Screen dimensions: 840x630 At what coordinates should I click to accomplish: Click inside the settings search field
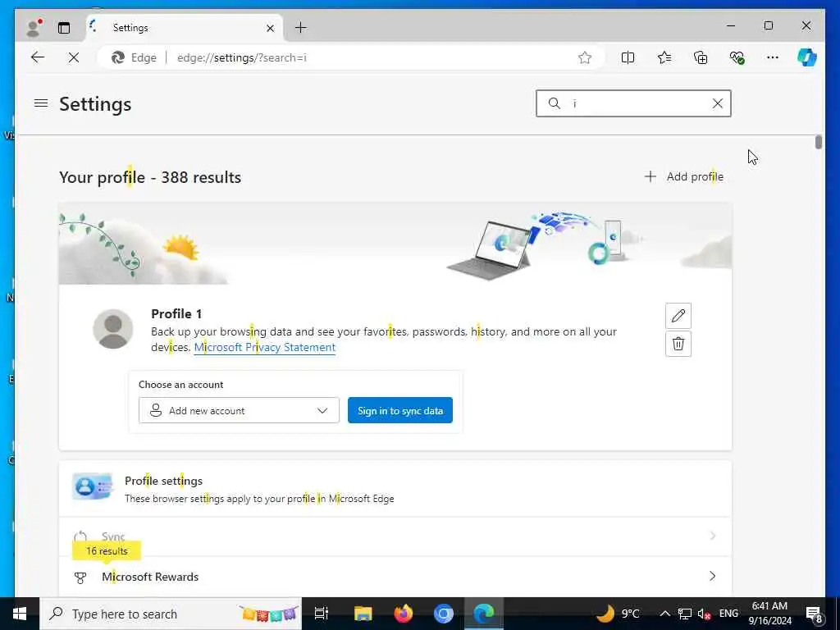634,103
